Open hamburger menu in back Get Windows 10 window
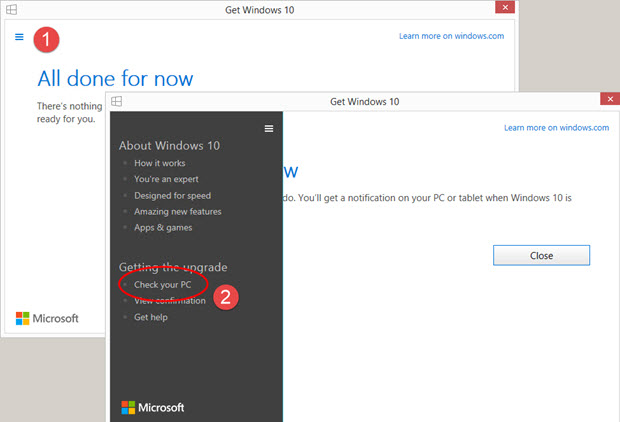 click(x=19, y=37)
